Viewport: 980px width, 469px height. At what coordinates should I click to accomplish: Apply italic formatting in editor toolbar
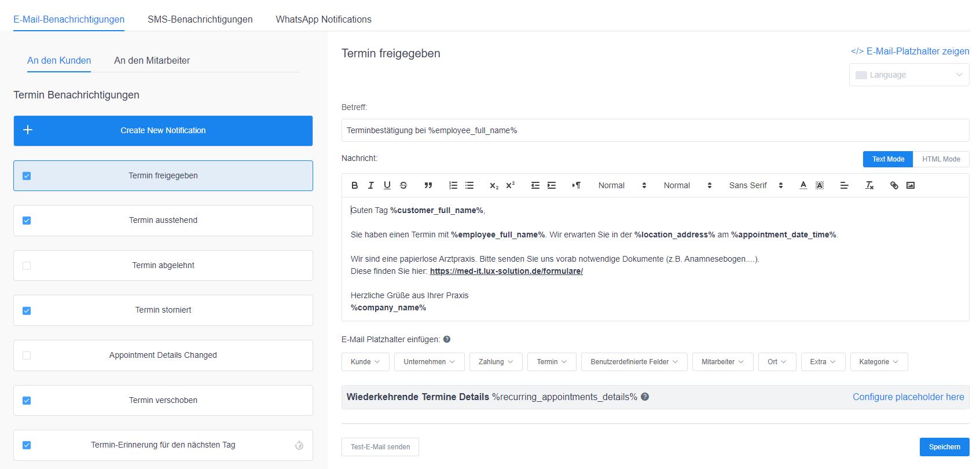pyautogui.click(x=371, y=185)
